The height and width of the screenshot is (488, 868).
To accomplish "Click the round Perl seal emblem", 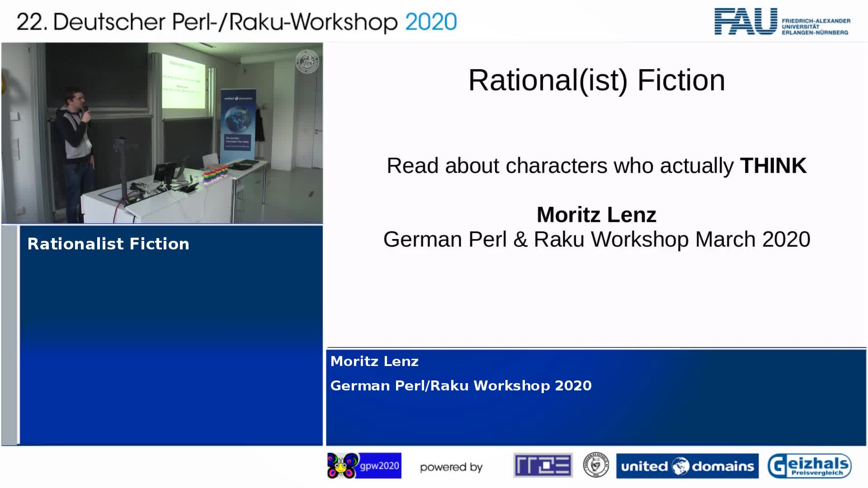I will point(595,465).
